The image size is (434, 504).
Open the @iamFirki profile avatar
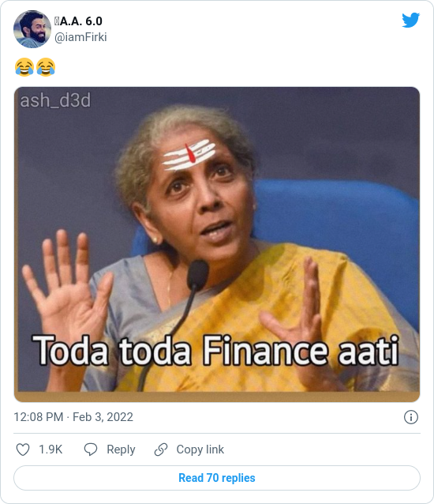click(x=32, y=29)
